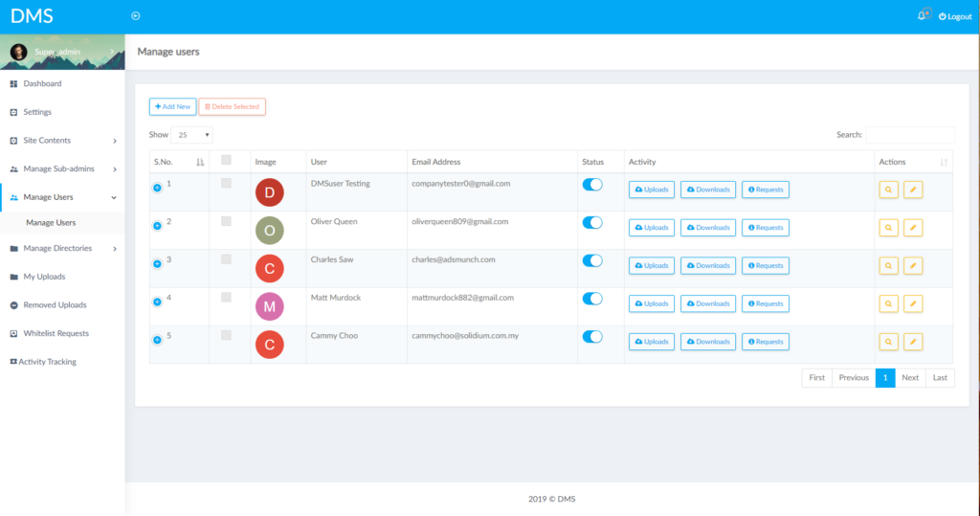Click the Removed Uploads sidebar icon
The height and width of the screenshot is (516, 980).
pos(13,305)
